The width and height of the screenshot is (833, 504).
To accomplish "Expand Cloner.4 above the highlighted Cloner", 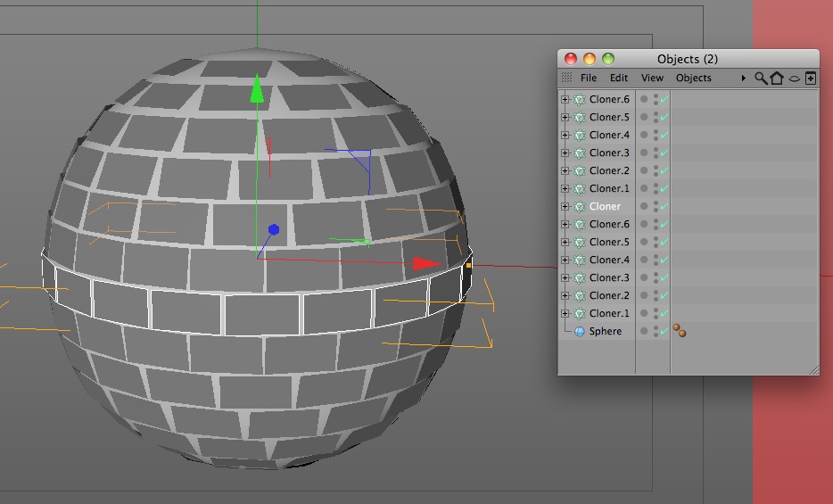I will pyautogui.click(x=565, y=135).
